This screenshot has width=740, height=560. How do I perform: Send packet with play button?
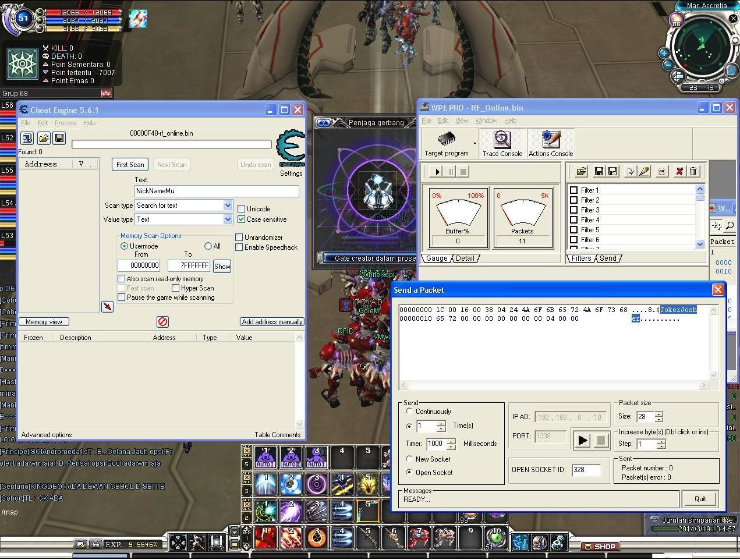[582, 441]
